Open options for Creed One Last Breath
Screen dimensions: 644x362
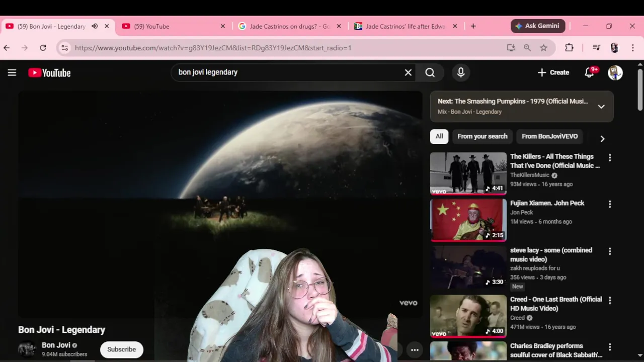610,300
